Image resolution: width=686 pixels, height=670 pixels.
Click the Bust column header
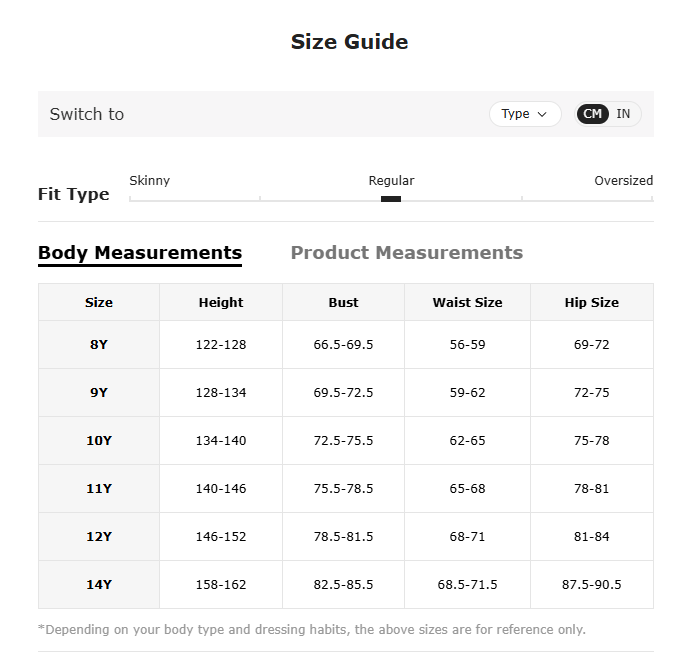tap(343, 302)
